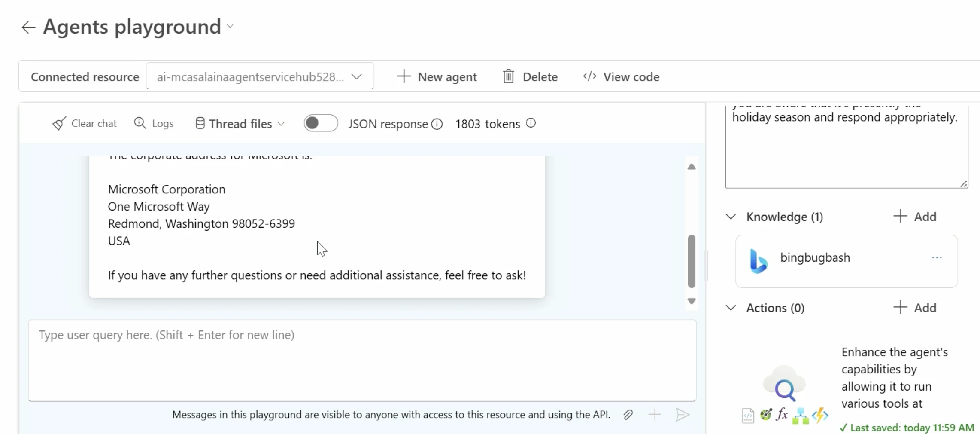Image resolution: width=980 pixels, height=434 pixels.
Task: Delete the current agent
Action: pyautogui.click(x=530, y=76)
